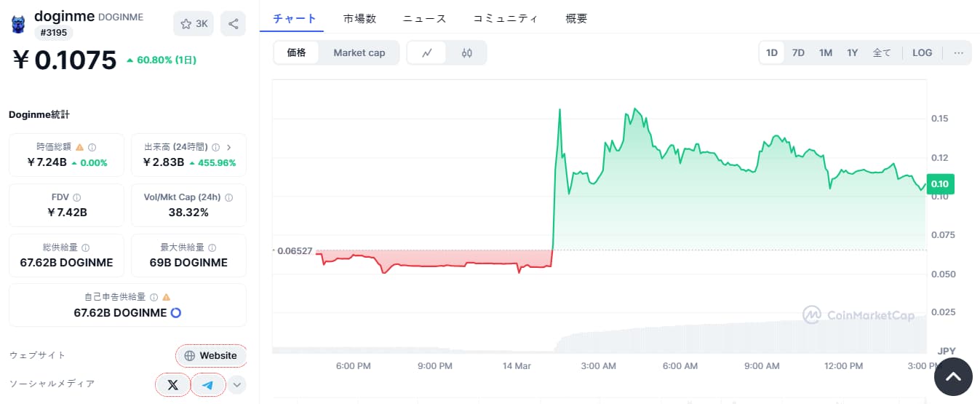Switch to candlestick chart icon
Screen dimensions: 980x404
coord(466,52)
